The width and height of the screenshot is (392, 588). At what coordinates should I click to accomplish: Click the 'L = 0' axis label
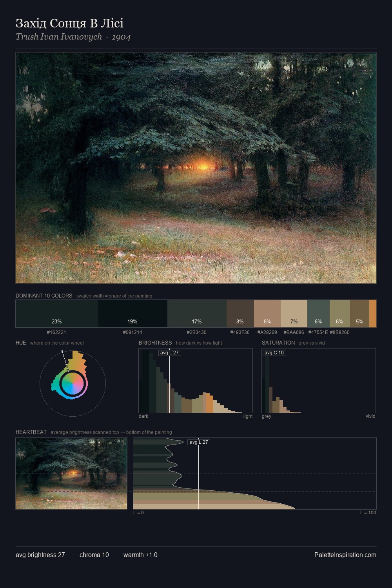tap(138, 513)
